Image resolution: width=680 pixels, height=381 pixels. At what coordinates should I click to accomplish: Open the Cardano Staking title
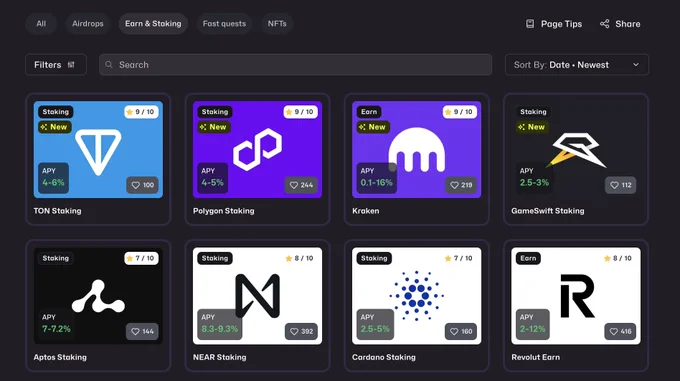pyautogui.click(x=384, y=358)
